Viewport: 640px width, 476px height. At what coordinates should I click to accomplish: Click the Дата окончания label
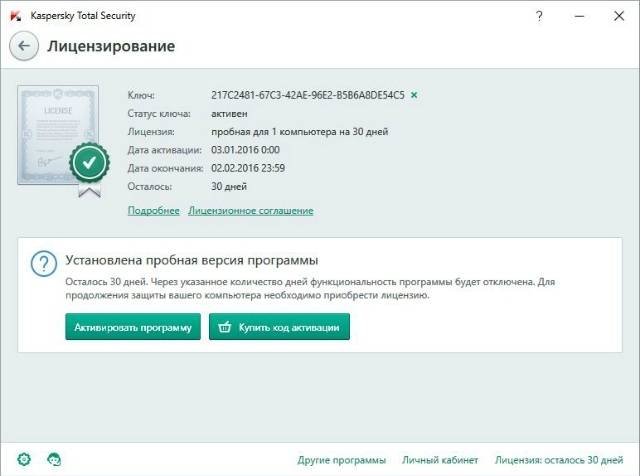click(165, 168)
